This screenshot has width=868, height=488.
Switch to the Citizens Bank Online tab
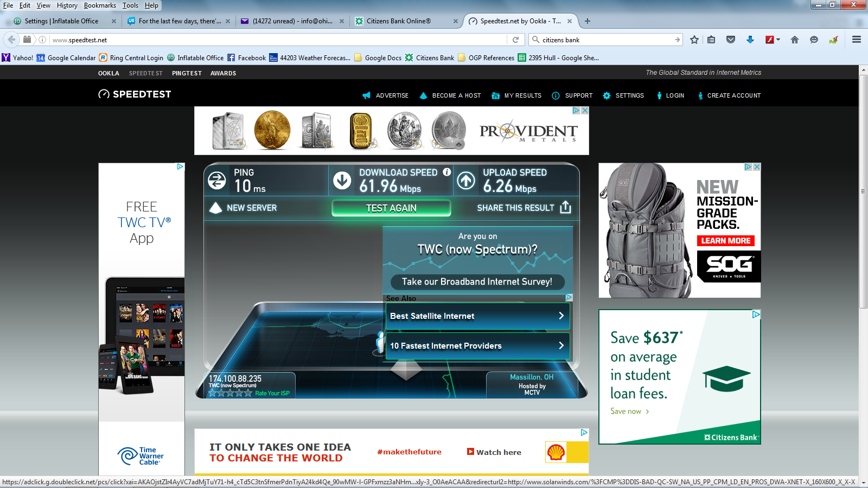(x=399, y=21)
